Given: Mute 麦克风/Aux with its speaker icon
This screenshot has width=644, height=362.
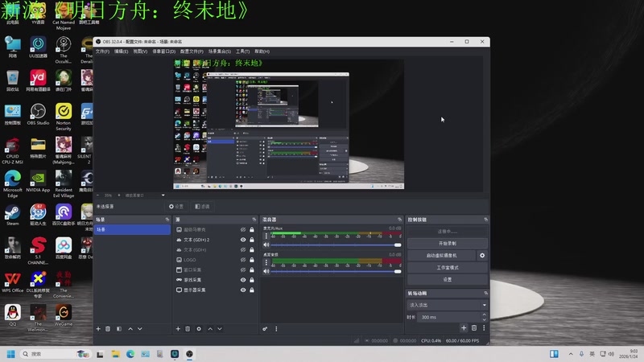Looking at the screenshot, I should (x=266, y=245).
